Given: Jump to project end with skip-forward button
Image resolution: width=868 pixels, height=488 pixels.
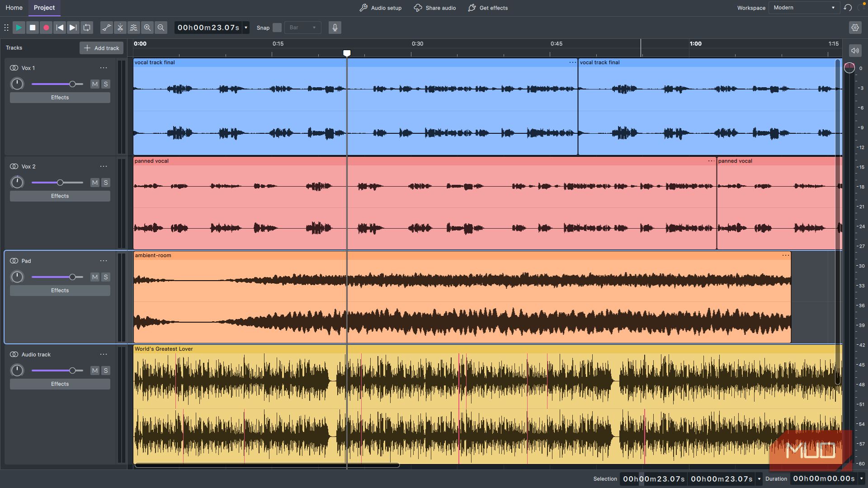Looking at the screenshot, I should (x=73, y=28).
